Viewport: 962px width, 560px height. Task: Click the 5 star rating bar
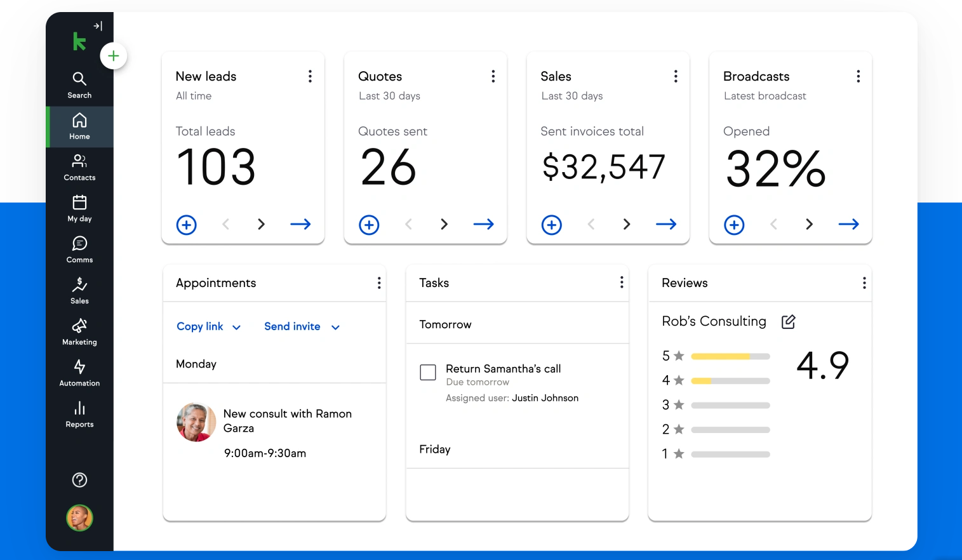(730, 357)
